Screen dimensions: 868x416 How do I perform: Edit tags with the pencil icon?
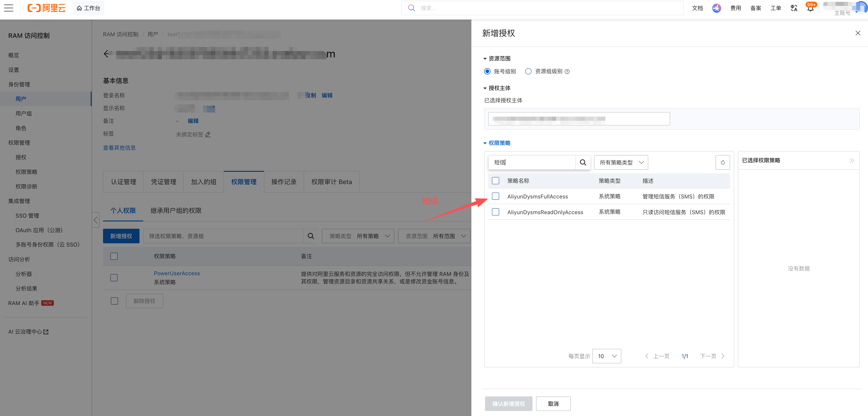point(208,134)
